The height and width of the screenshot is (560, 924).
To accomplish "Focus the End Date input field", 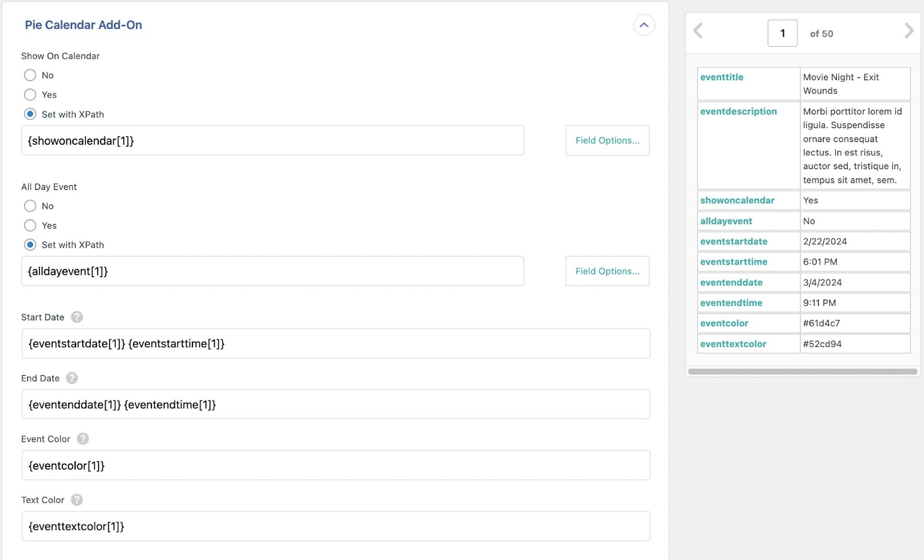I will coord(336,405).
